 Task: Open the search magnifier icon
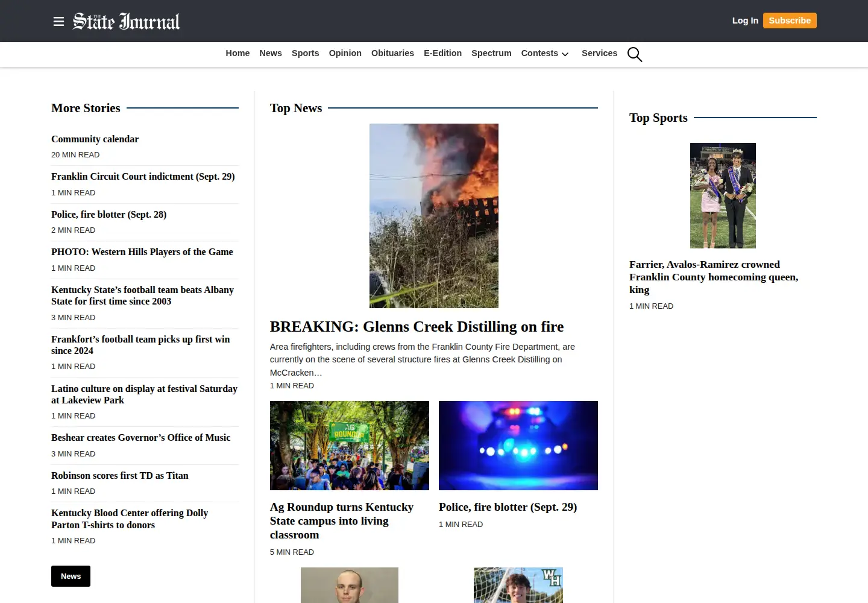tap(635, 54)
